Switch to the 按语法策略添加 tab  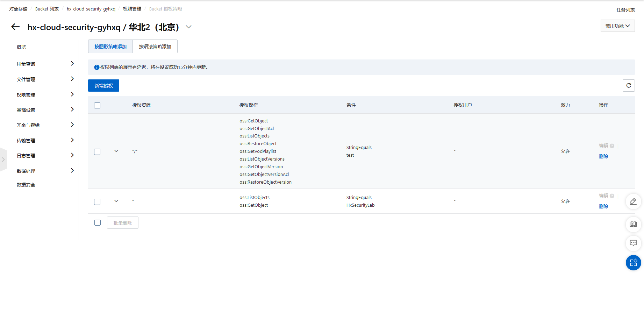pyautogui.click(x=155, y=47)
